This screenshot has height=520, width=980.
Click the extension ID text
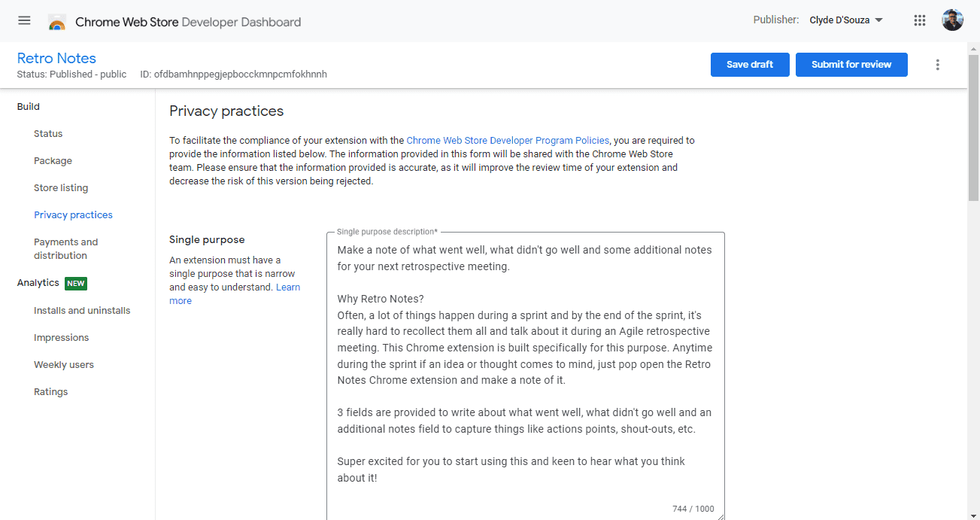coord(233,75)
